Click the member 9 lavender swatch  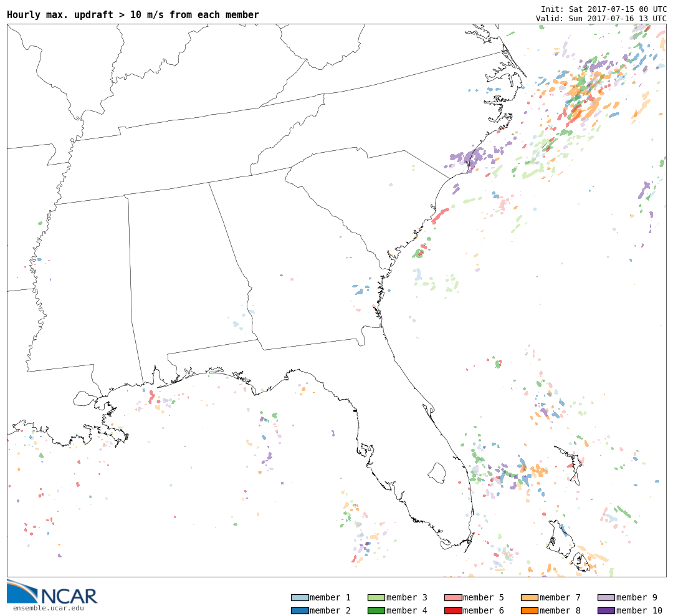pyautogui.click(x=606, y=597)
